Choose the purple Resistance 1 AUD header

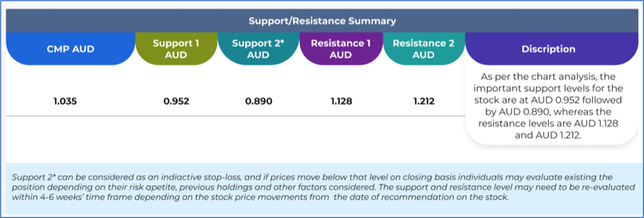[x=341, y=49]
